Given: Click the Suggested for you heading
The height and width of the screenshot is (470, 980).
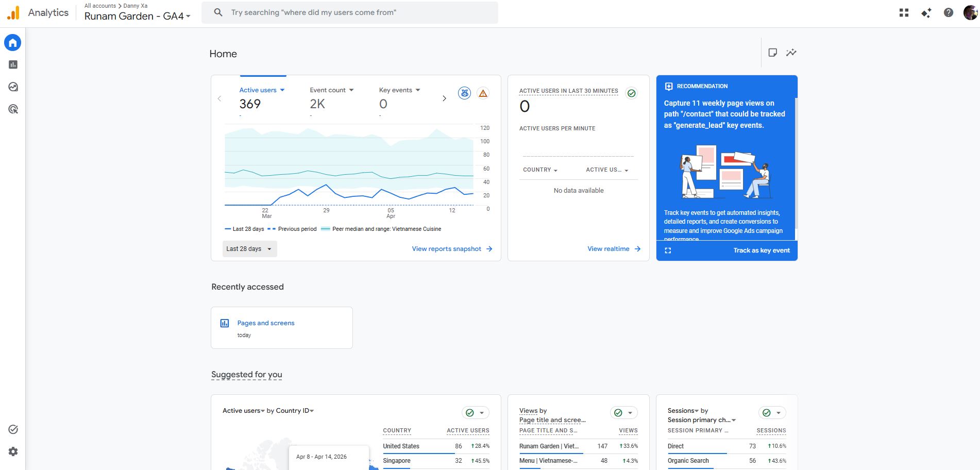Looking at the screenshot, I should (x=247, y=375).
